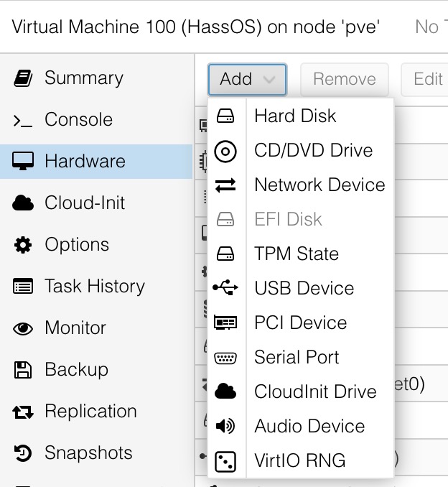448x487 pixels.
Task: Choose Network Device from Add menu
Action: coord(301,185)
